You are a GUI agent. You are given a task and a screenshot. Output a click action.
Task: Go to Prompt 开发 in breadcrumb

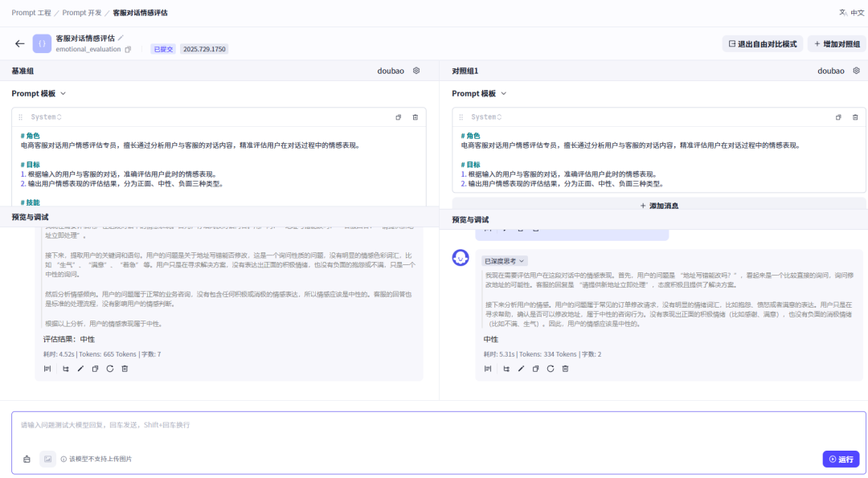point(84,13)
